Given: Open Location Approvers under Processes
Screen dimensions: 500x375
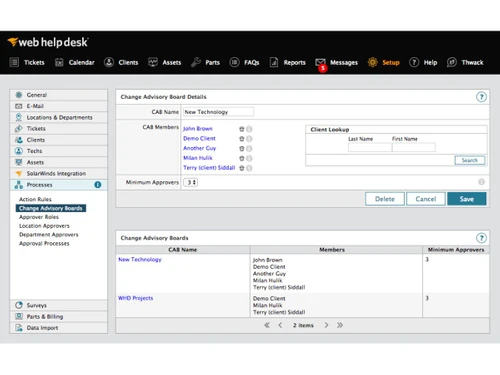Looking at the screenshot, I should point(44,226).
